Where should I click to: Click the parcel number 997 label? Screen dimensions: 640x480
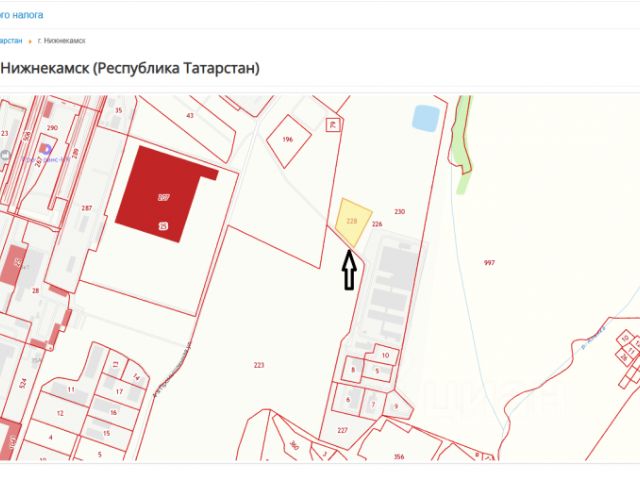point(489,262)
